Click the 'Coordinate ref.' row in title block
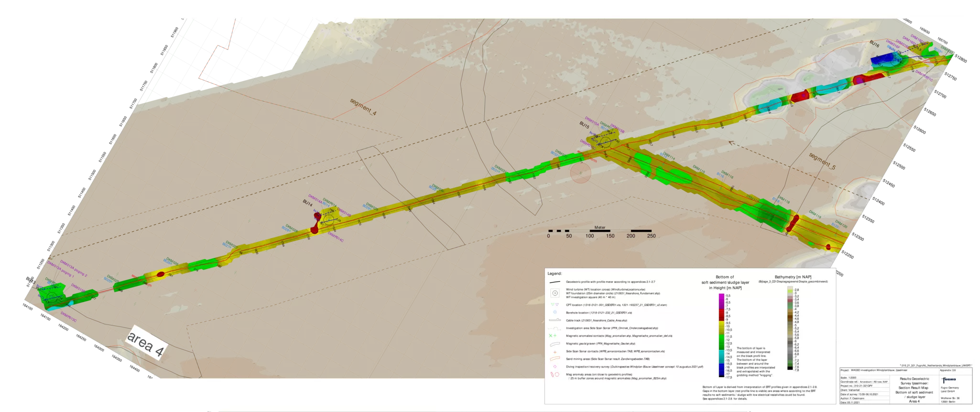This screenshot has height=412, width=980. (x=864, y=382)
